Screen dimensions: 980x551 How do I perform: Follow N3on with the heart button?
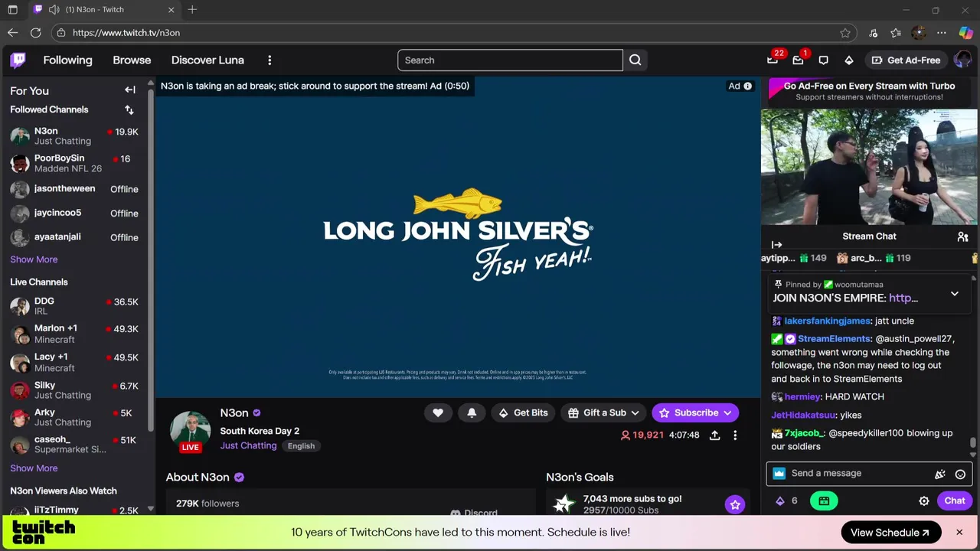(438, 412)
